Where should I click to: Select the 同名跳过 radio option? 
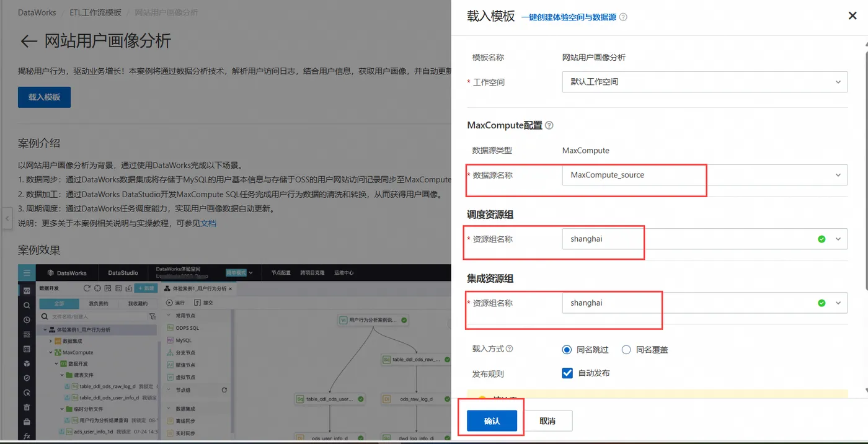click(566, 350)
